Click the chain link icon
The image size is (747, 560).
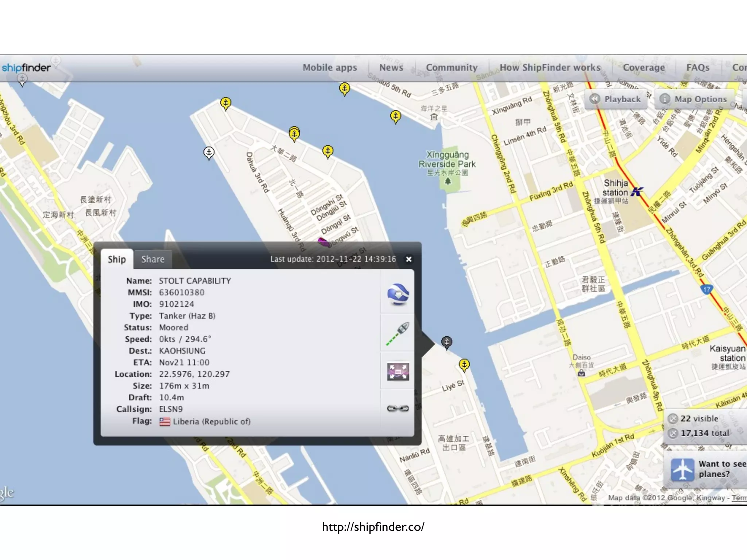(x=398, y=409)
